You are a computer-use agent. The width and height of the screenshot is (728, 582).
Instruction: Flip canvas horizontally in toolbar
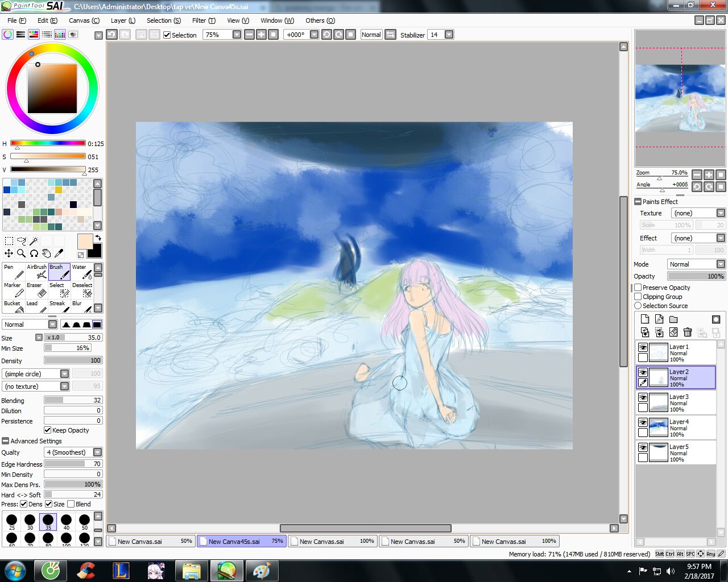(391, 35)
